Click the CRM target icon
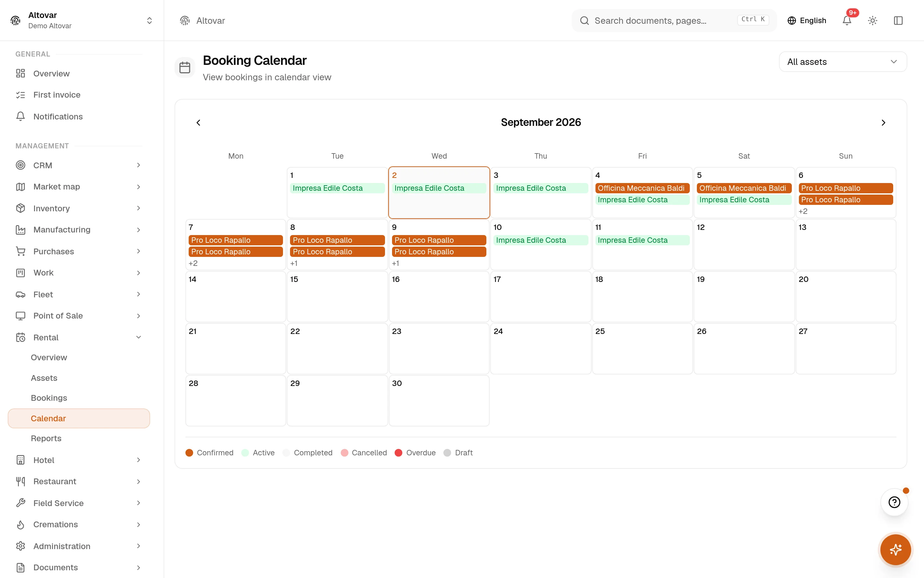 [x=21, y=165]
